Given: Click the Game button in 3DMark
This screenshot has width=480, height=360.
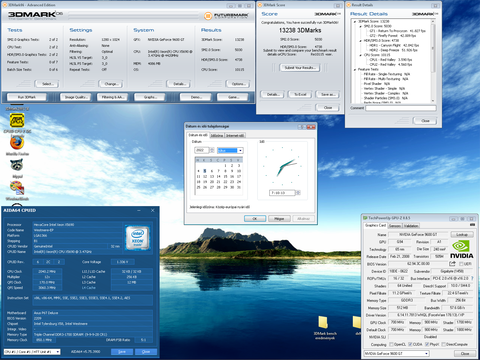Looking at the screenshot, I should pos(233,97).
